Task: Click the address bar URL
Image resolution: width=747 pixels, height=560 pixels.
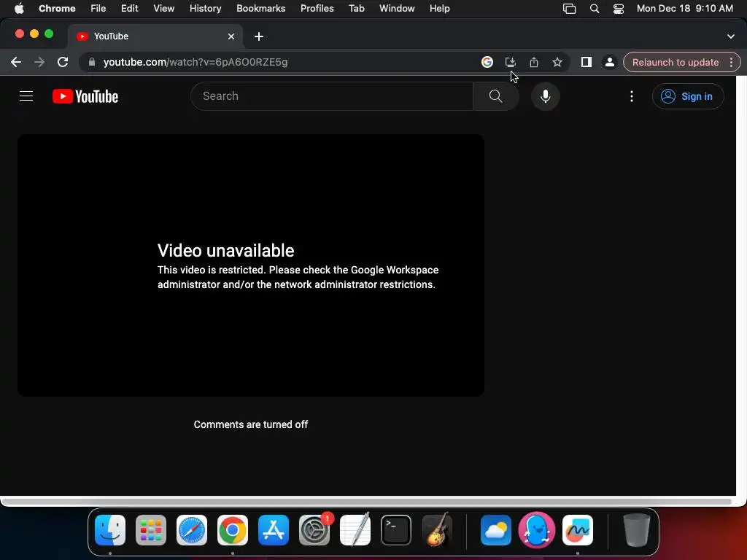Action: pos(196,62)
